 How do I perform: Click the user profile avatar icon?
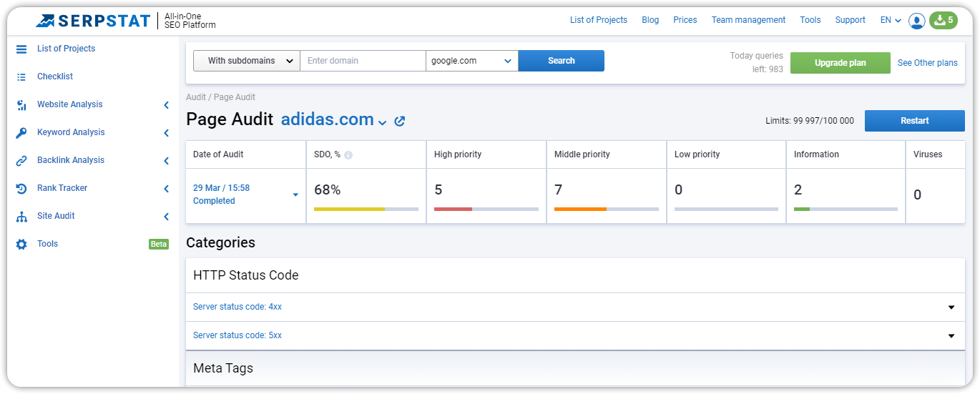(x=916, y=21)
